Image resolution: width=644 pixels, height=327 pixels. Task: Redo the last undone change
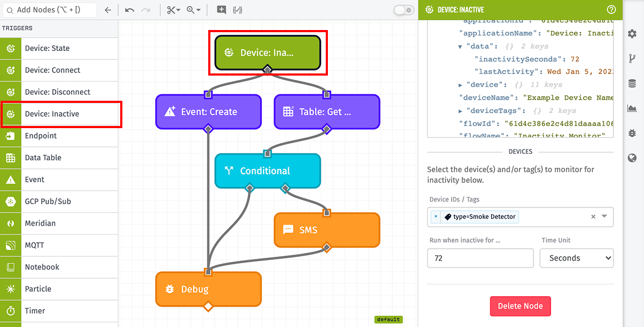coord(146,10)
